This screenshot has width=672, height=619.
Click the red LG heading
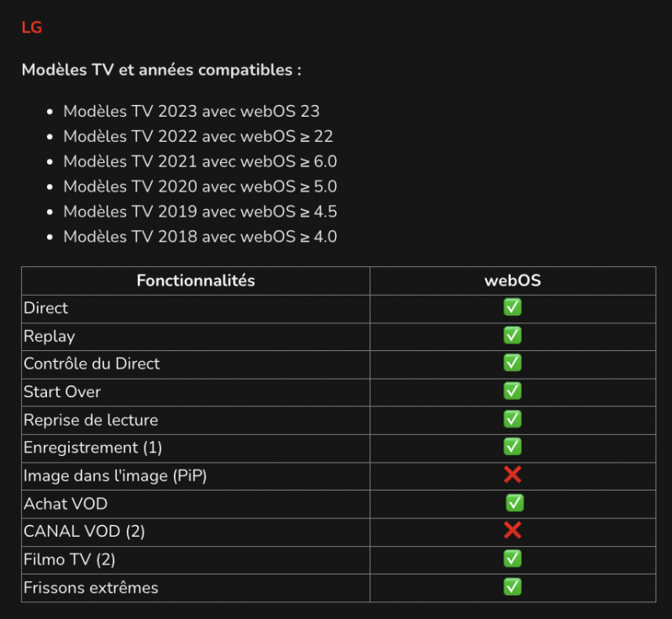tap(32, 28)
